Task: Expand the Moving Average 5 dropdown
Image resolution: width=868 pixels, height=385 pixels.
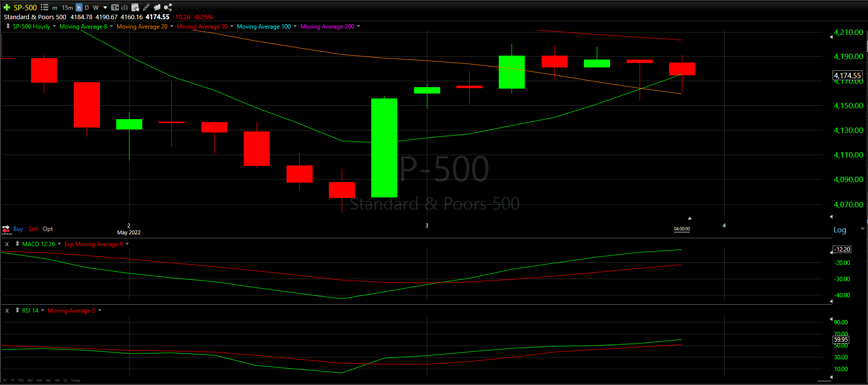Action: [99, 310]
